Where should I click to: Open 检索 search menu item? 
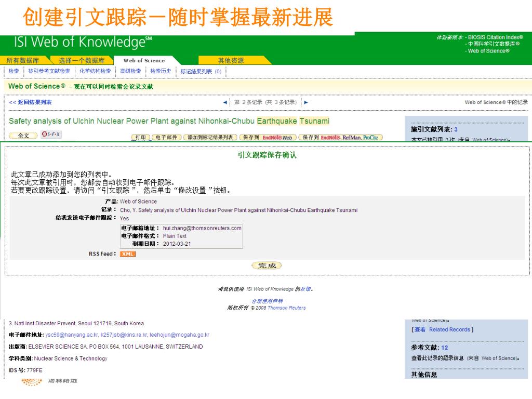pos(14,71)
